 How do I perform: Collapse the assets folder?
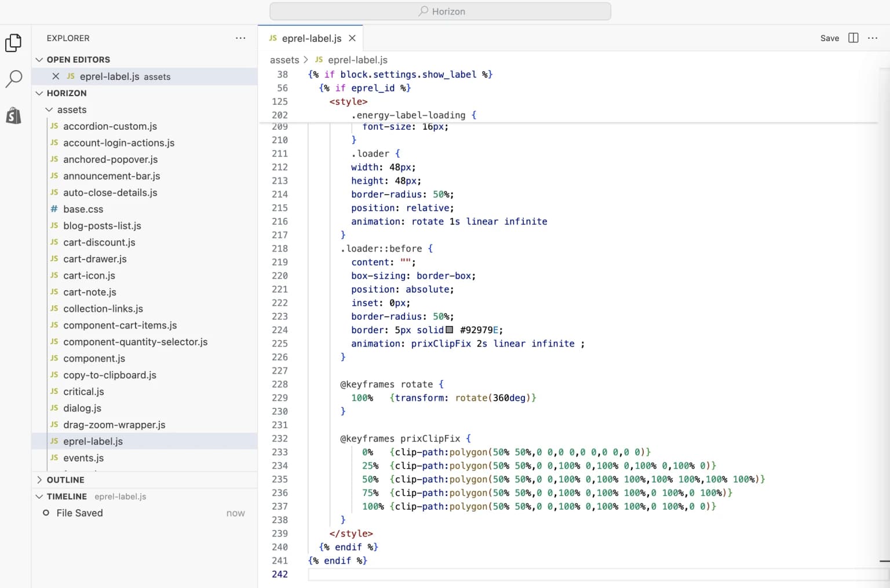click(48, 109)
